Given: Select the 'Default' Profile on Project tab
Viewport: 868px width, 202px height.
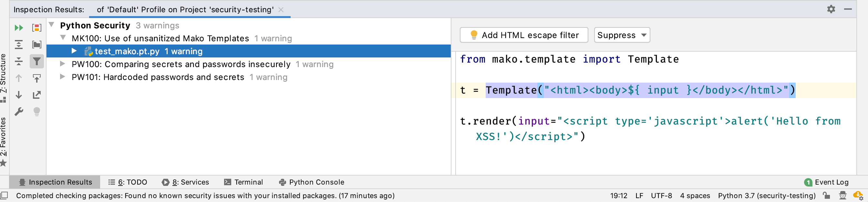Looking at the screenshot, I should [x=185, y=9].
